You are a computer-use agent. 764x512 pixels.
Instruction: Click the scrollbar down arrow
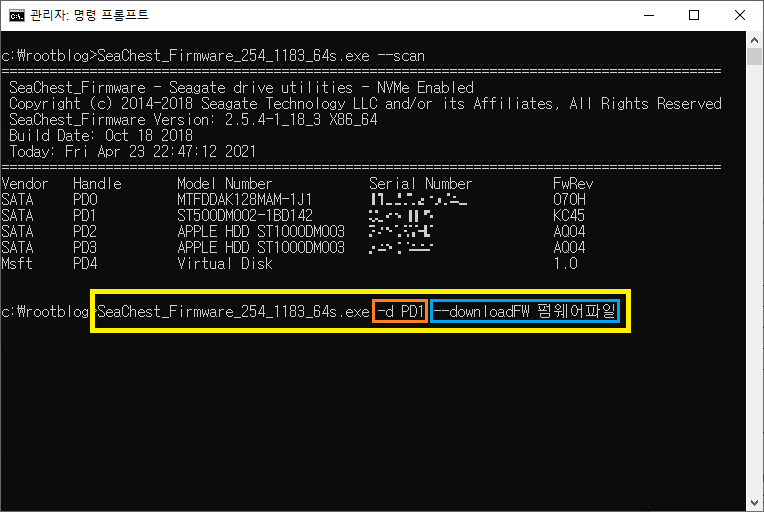[754, 503]
